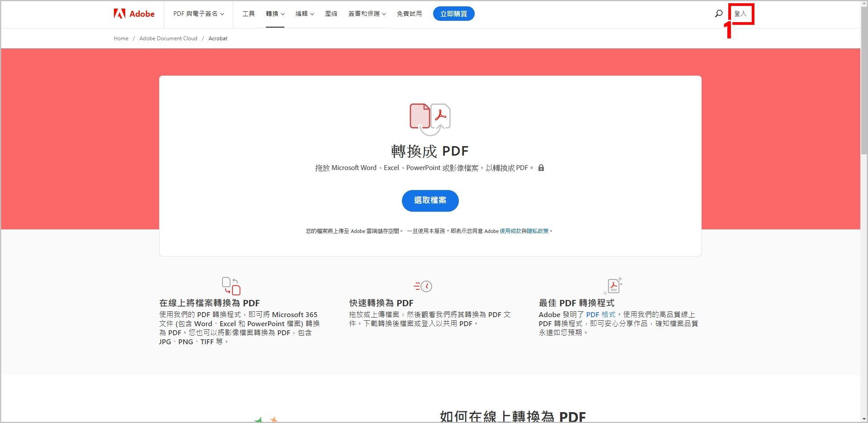Open the 使用條款 link
Image resolution: width=868 pixels, height=423 pixels.
(510, 231)
